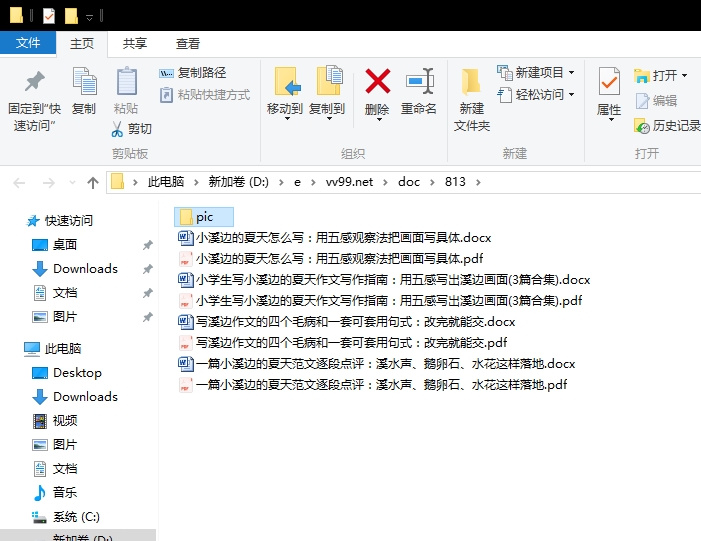Select 写溪边作文的四个毛病 pdf file
The image size is (701, 541).
[342, 342]
